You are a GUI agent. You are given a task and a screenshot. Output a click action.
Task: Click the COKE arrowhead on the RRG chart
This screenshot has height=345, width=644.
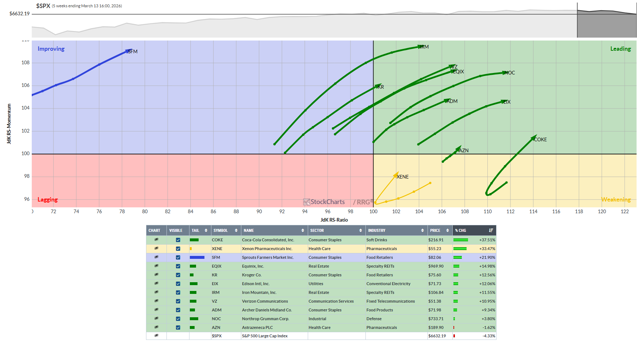pyautogui.click(x=533, y=138)
